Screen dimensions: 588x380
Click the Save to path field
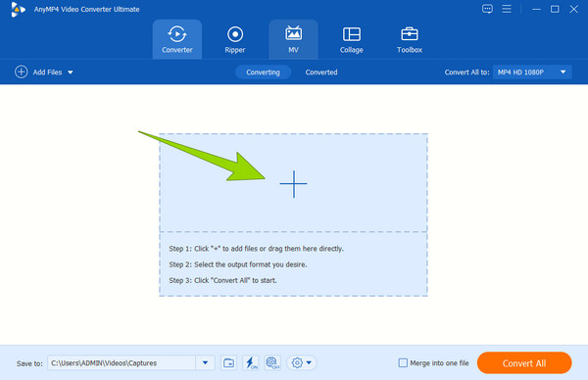tap(122, 362)
